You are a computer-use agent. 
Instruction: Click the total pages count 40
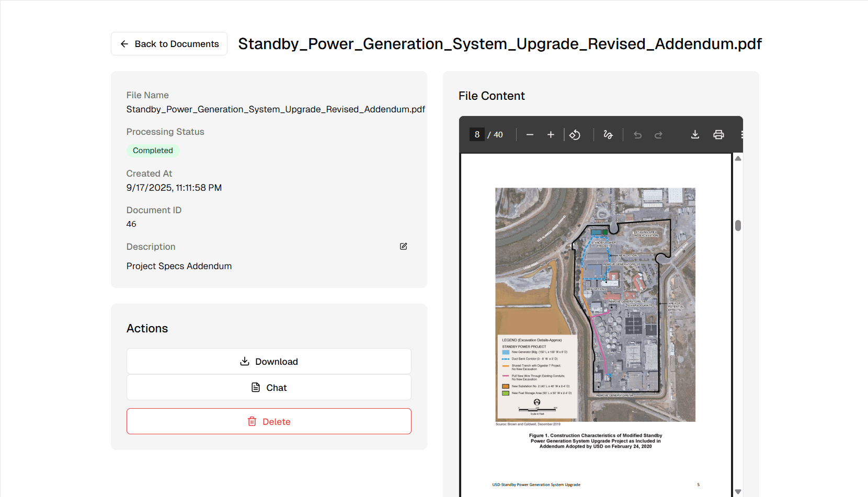498,135
